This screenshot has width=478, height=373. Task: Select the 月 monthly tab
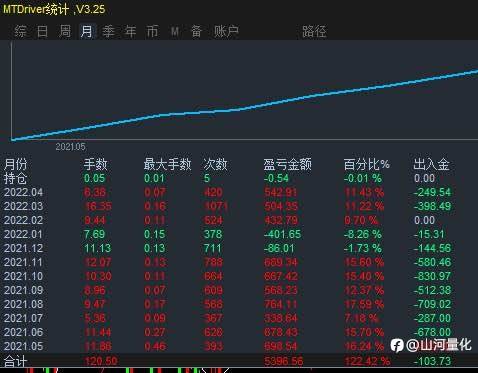click(x=87, y=32)
